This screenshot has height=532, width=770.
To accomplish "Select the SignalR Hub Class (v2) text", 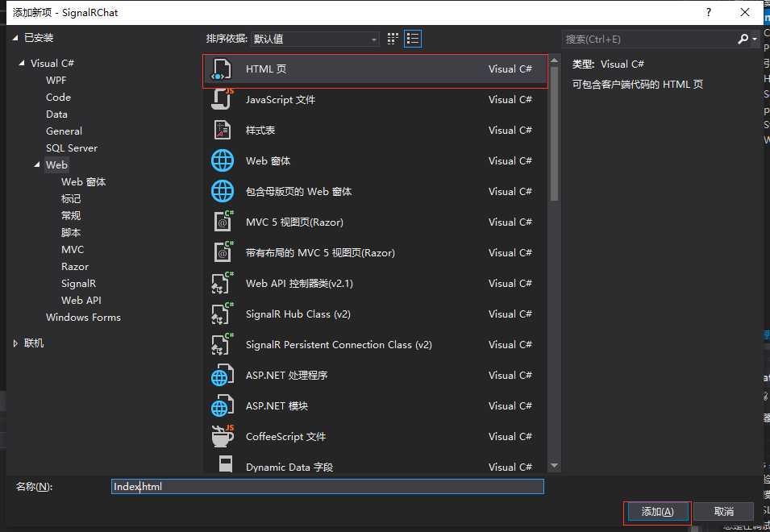I will pyautogui.click(x=298, y=314).
